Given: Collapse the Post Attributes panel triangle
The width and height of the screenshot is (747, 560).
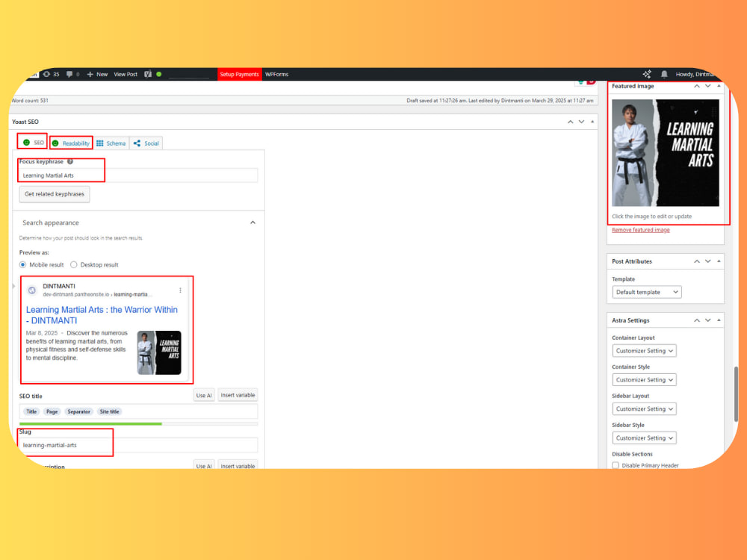Looking at the screenshot, I should pos(719,261).
